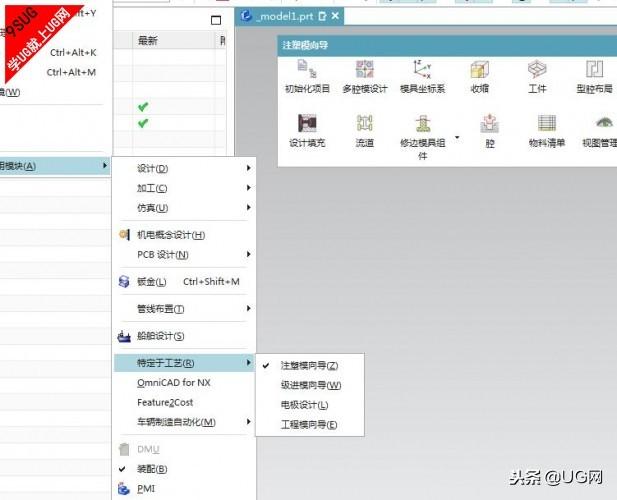The width and height of the screenshot is (617, 500).
Task: Switch to 钣金(L) sheet metal module
Action: [184, 282]
